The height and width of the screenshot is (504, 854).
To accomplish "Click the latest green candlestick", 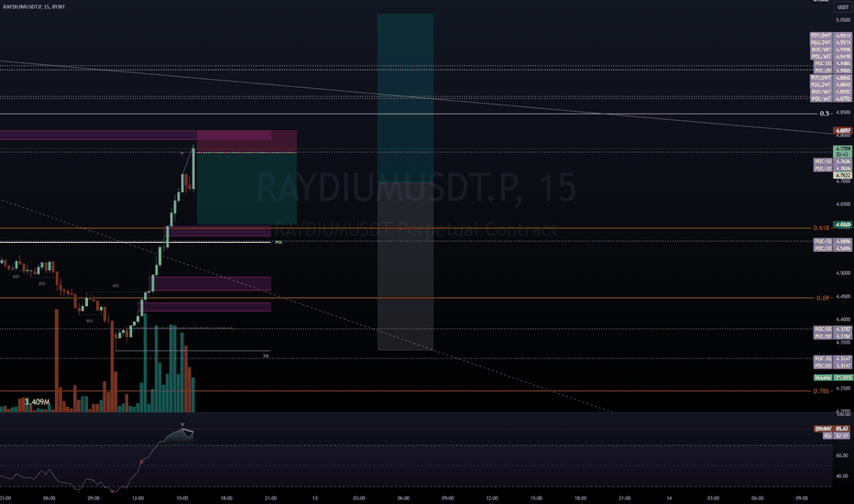I will pyautogui.click(x=193, y=169).
